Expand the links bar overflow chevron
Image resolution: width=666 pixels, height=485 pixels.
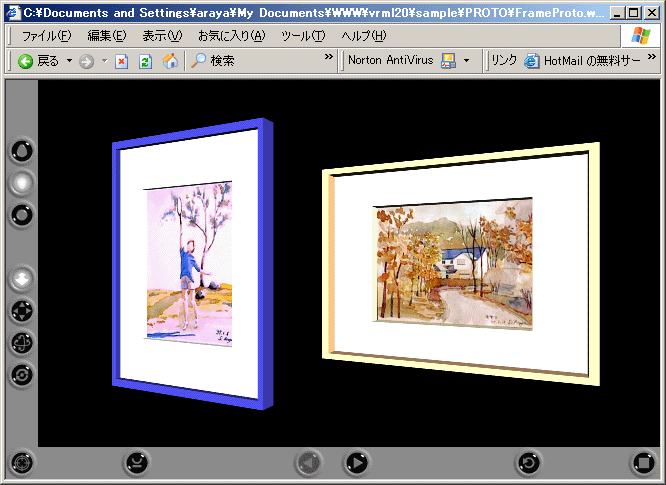click(652, 56)
